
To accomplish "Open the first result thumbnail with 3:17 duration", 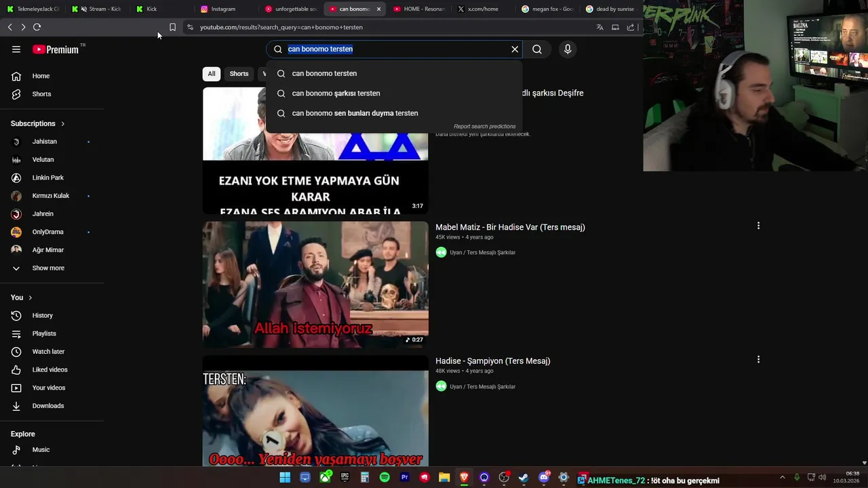I will [x=315, y=150].
